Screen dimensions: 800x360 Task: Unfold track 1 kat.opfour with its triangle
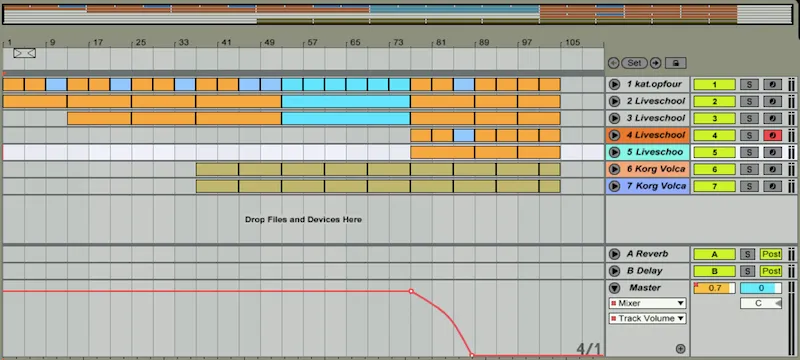point(614,84)
